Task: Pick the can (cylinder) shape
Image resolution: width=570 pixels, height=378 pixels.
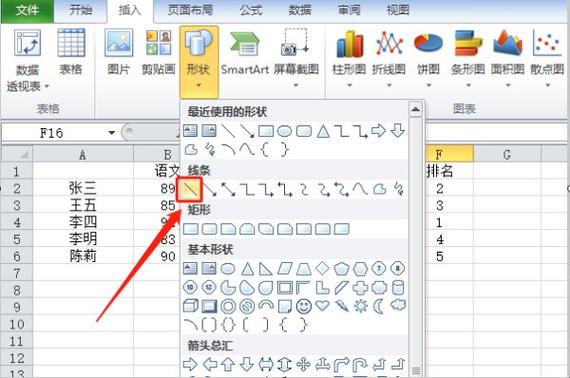Action: tap(398, 288)
